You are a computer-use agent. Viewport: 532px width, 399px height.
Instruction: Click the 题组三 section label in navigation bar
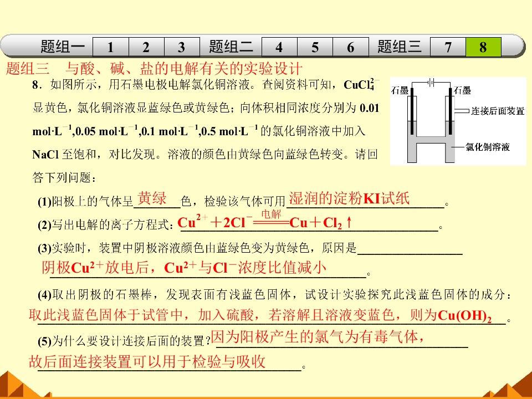(400, 47)
